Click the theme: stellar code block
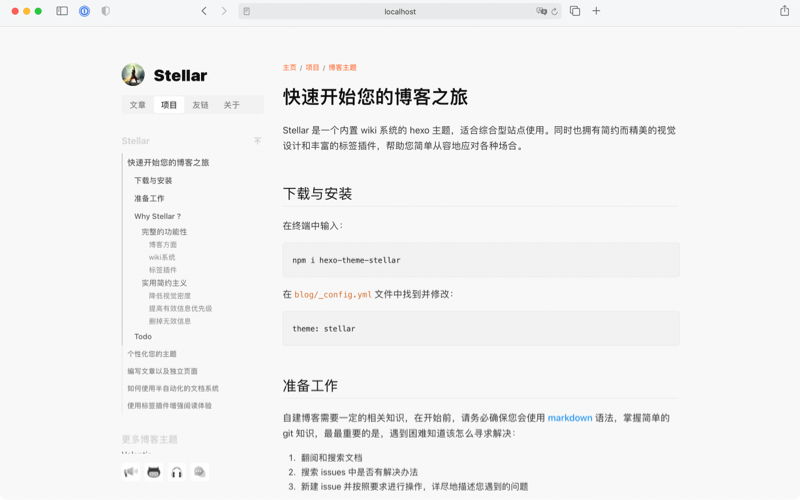800x500 pixels. 481,329
